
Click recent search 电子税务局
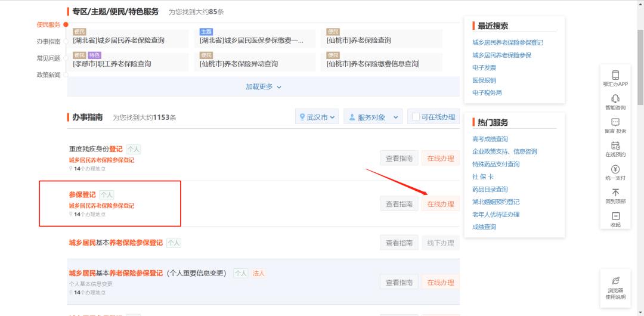[487, 93]
